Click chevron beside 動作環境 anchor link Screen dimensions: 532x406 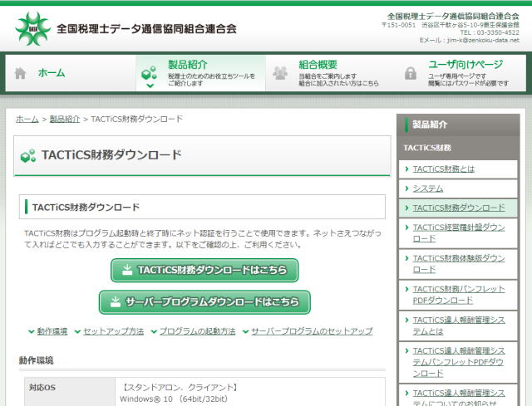(32, 331)
